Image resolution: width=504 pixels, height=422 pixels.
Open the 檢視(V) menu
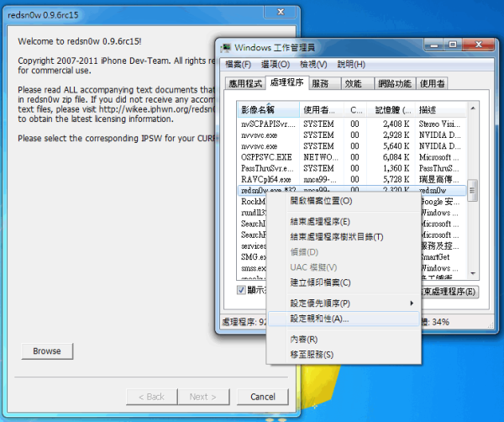(313, 65)
